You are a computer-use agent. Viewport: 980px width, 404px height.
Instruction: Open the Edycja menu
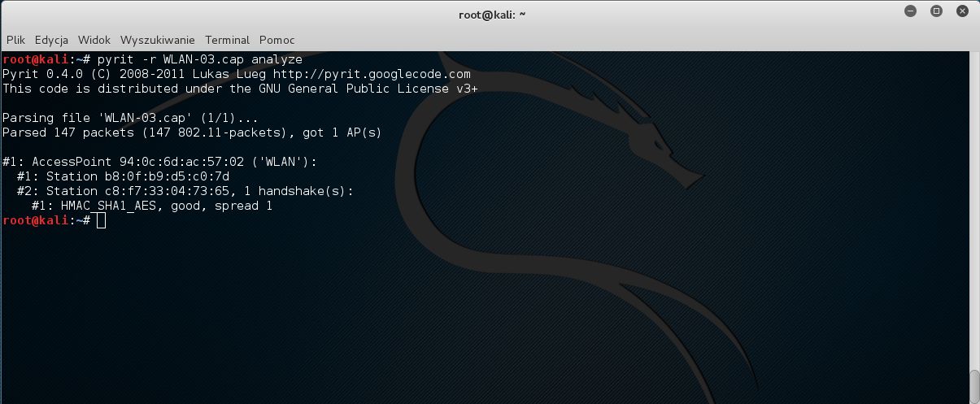pyautogui.click(x=51, y=40)
